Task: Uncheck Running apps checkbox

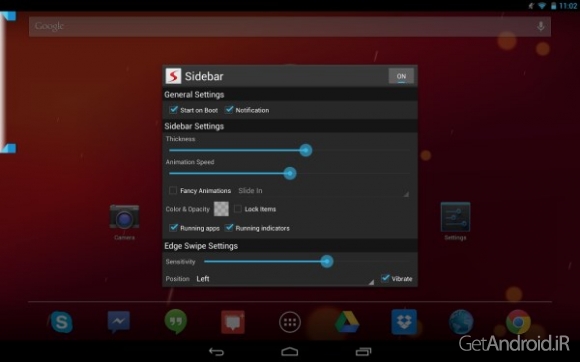Action: pos(173,228)
